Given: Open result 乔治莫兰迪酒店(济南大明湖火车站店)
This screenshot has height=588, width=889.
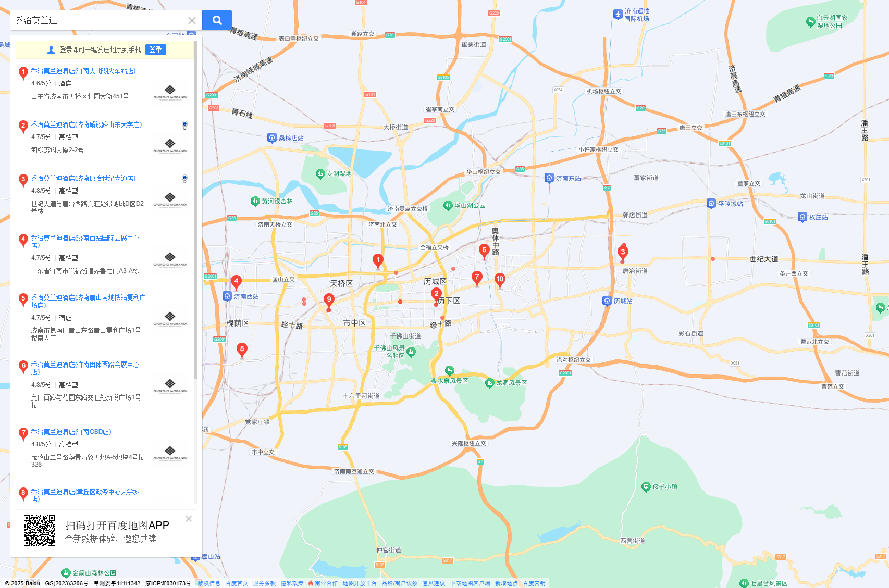Looking at the screenshot, I should tap(83, 71).
